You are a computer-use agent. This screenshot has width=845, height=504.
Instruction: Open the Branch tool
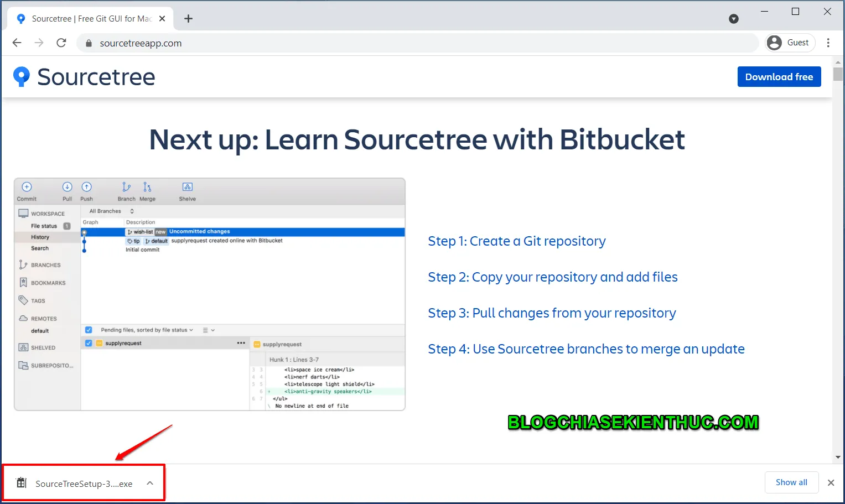(x=126, y=188)
